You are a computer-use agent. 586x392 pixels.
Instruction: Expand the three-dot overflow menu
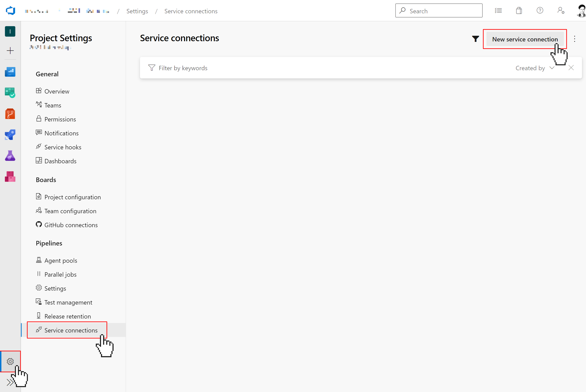[575, 39]
